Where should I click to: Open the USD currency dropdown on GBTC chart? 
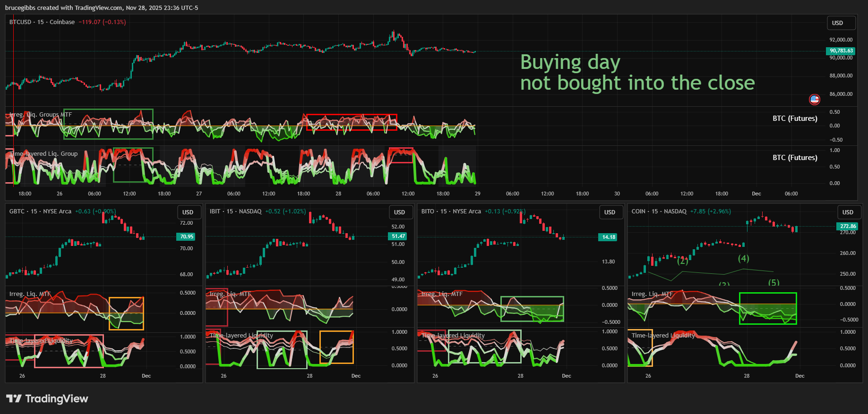point(188,212)
